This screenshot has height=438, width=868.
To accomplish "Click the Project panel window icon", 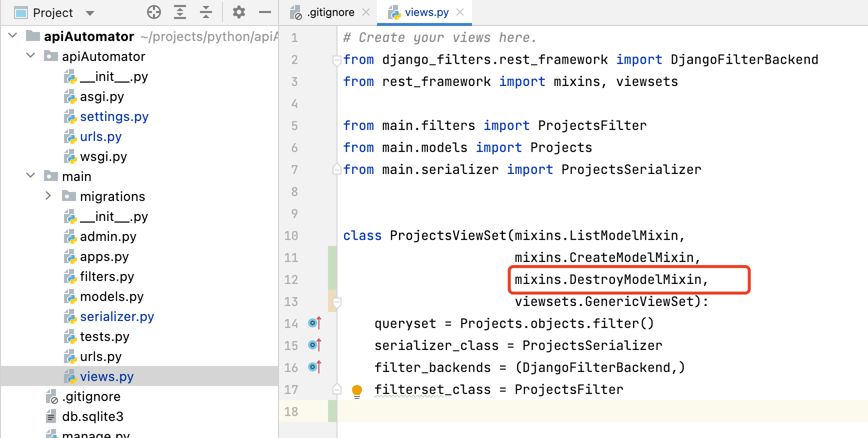I will click(x=21, y=13).
